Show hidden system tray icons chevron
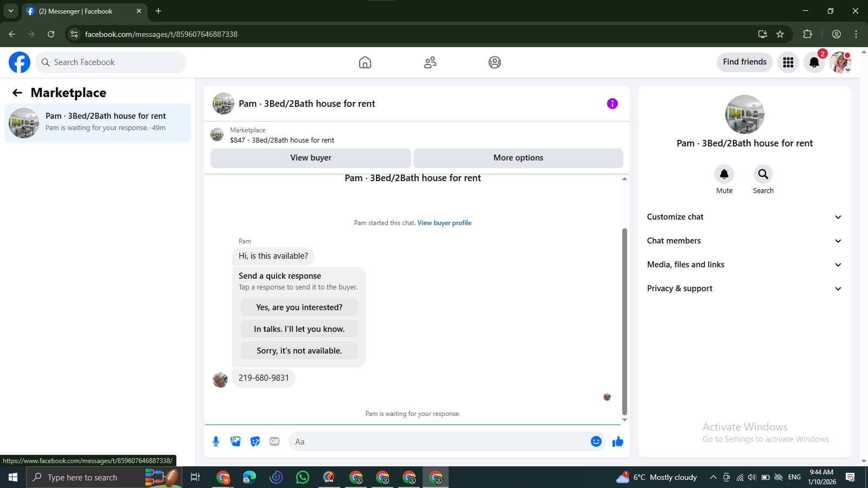Screen dimensions: 868x488 point(713,477)
